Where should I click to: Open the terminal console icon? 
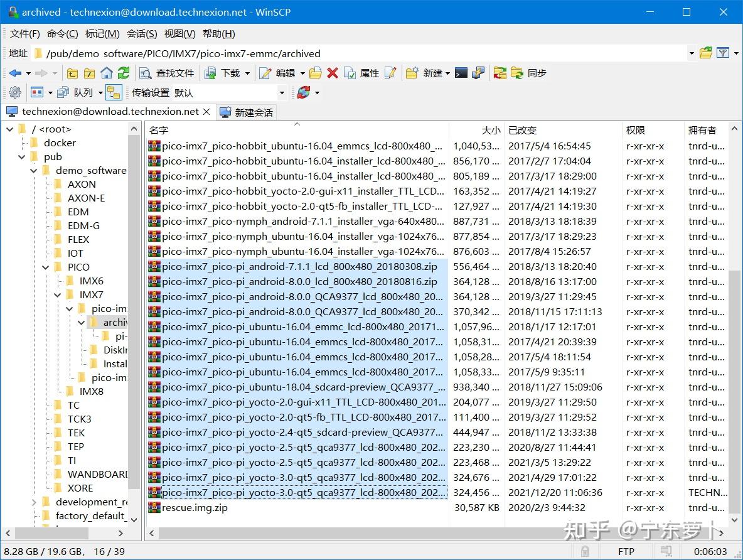pos(461,73)
